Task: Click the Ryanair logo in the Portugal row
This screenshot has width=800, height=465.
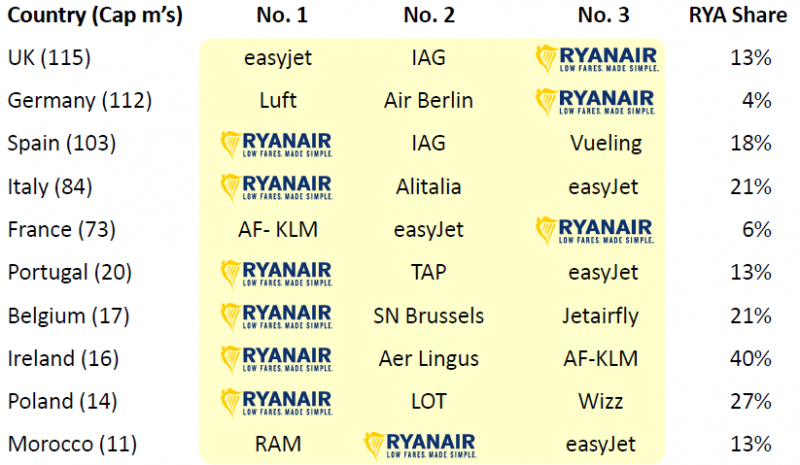Action: 277,274
